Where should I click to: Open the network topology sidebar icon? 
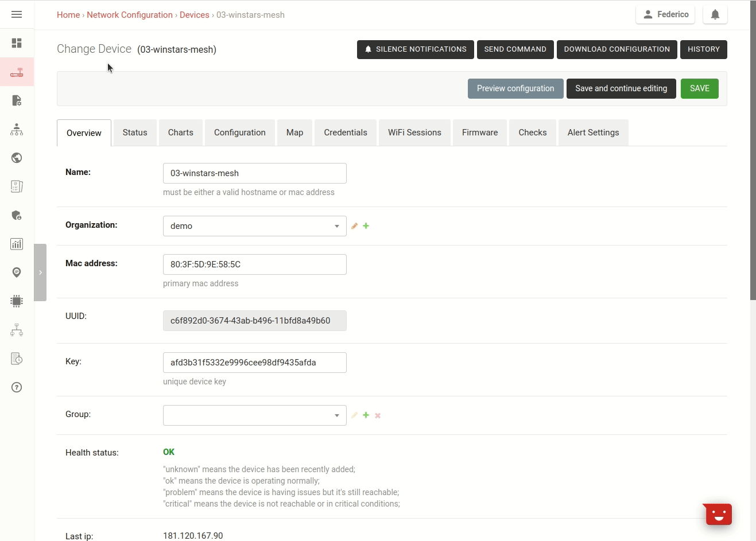coord(17,330)
